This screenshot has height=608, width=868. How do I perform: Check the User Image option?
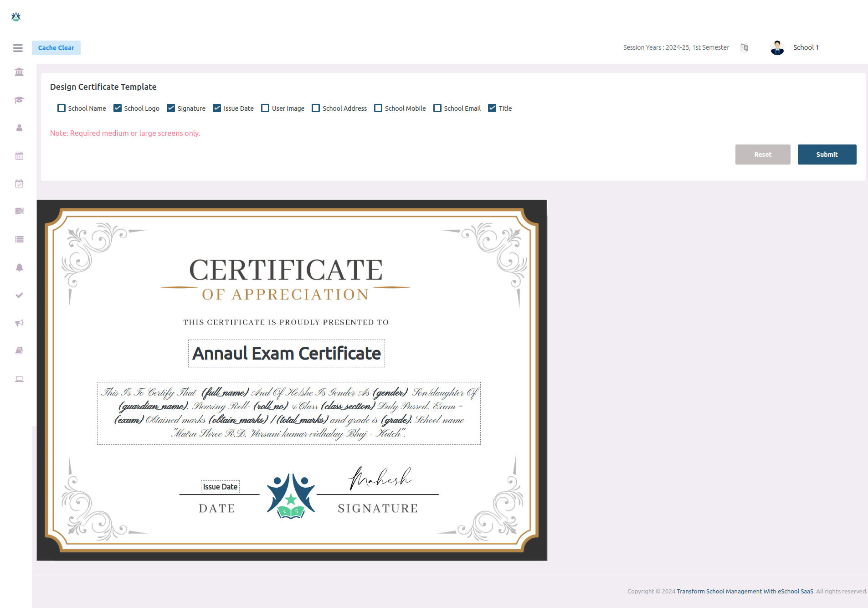pos(266,108)
